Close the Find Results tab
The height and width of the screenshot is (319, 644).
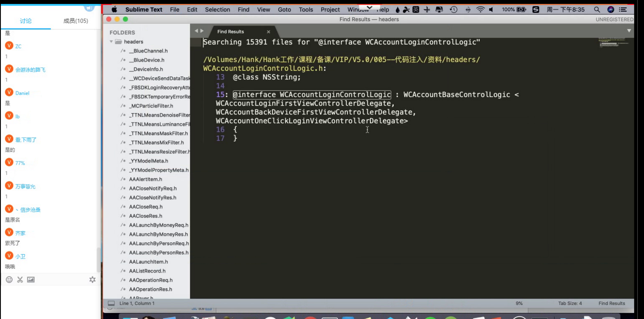pos(269,32)
